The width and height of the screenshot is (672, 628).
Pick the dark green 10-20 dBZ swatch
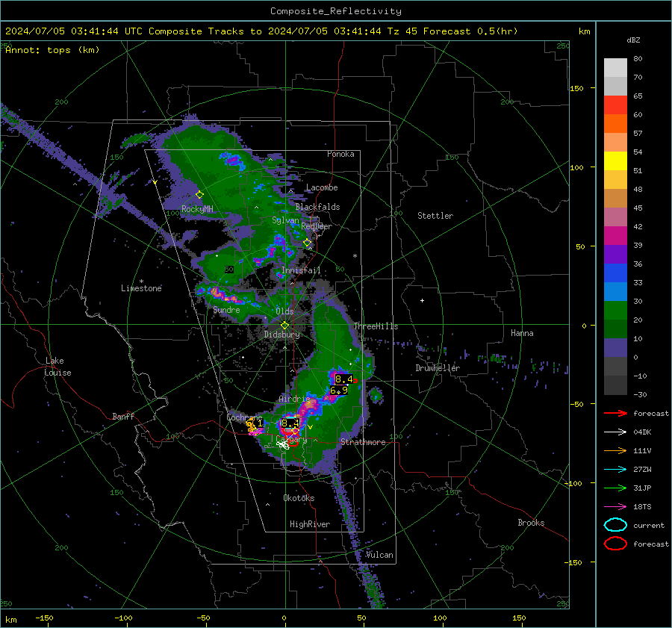coord(615,329)
